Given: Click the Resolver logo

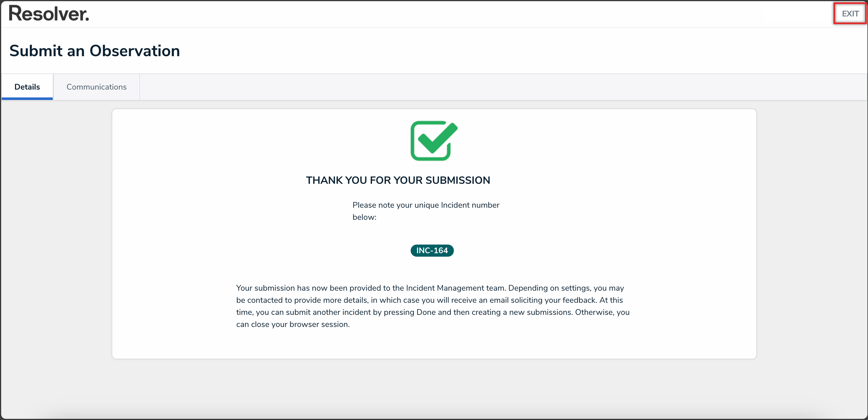Looking at the screenshot, I should click(x=49, y=14).
